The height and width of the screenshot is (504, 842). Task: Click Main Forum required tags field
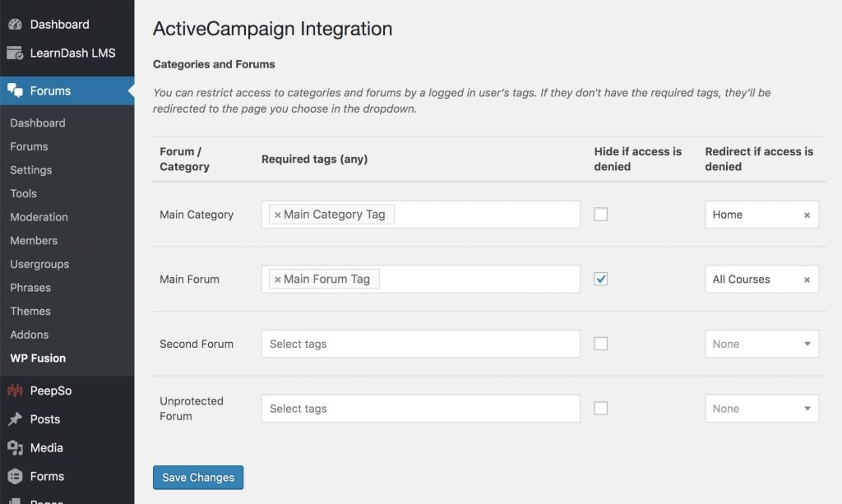tap(421, 279)
